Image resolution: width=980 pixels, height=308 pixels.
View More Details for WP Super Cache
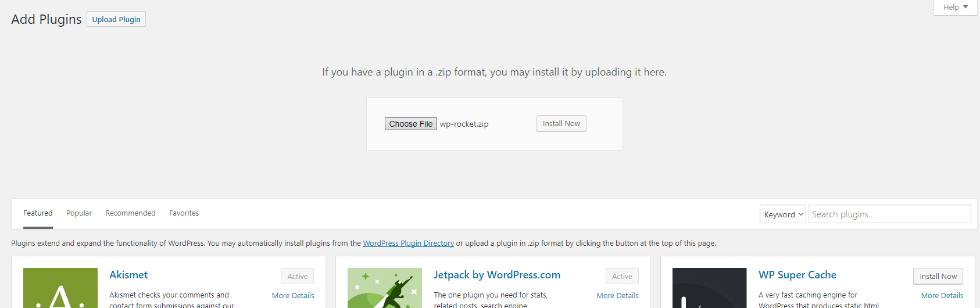coord(942,296)
